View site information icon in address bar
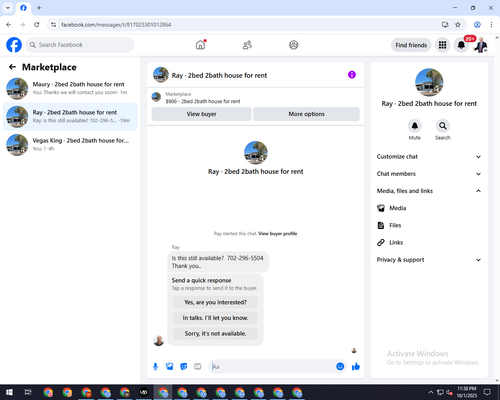The width and height of the screenshot is (500, 400). click(x=53, y=25)
